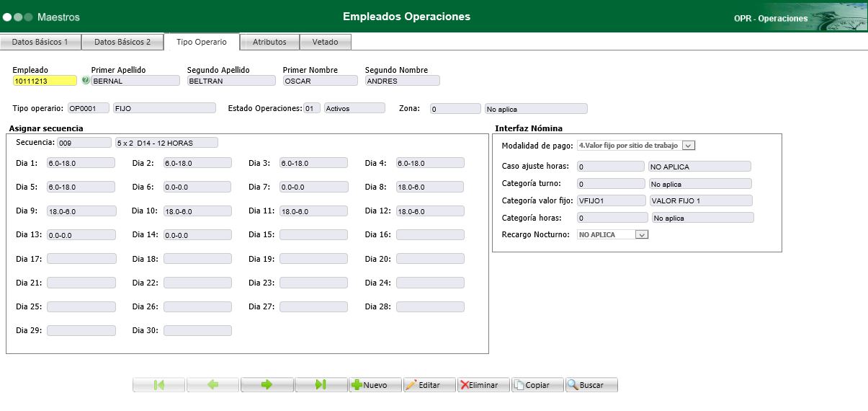Screen dimensions: 868x411
Task: Click Primer Nombre field OSCAR
Action: [320, 81]
